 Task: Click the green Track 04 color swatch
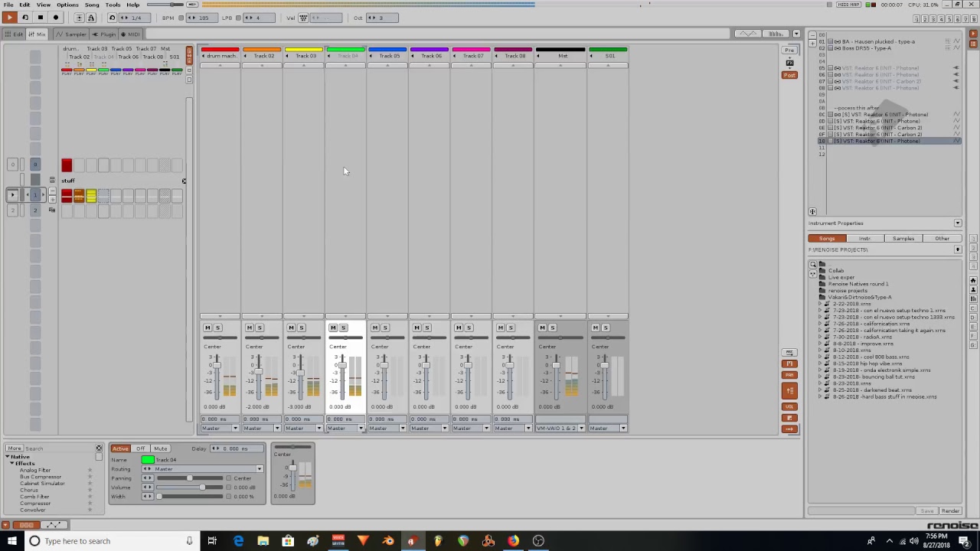(148, 460)
